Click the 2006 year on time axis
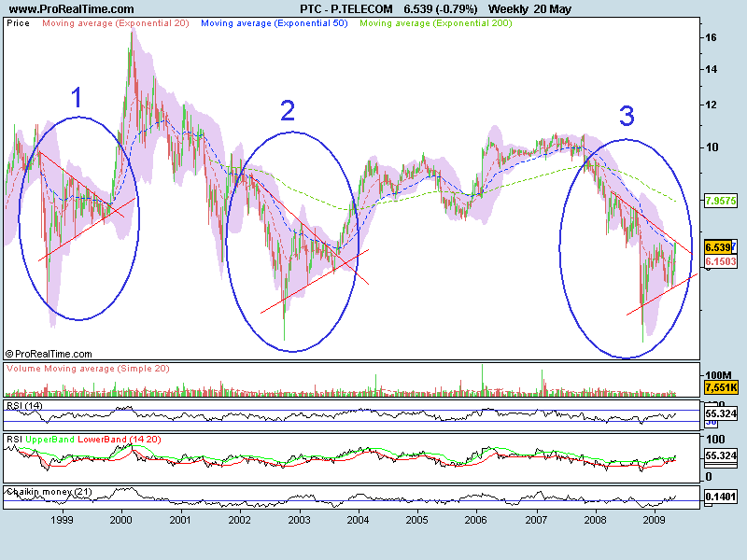The height and width of the screenshot is (560, 747). coord(476,520)
